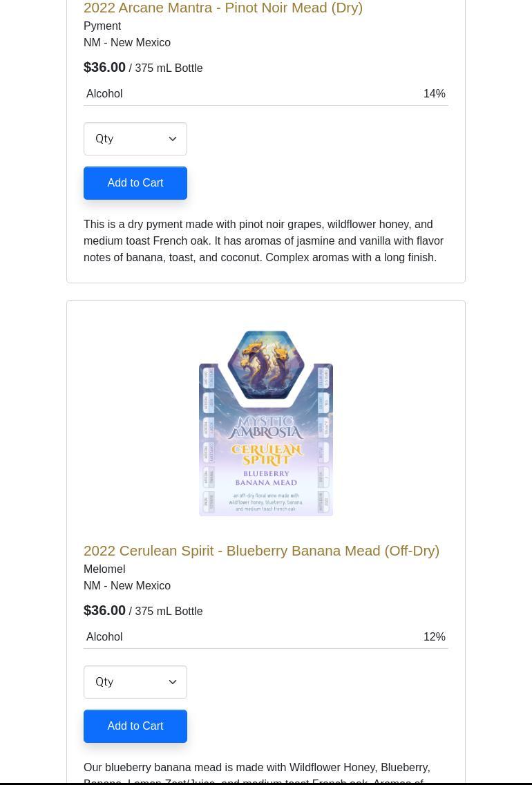The height and width of the screenshot is (785, 532).
Task: Click the Pyment style label
Action: (x=102, y=26)
